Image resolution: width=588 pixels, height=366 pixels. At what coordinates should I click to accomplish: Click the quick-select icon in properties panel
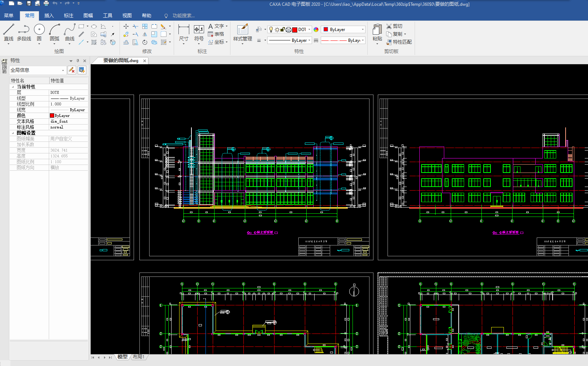point(82,70)
